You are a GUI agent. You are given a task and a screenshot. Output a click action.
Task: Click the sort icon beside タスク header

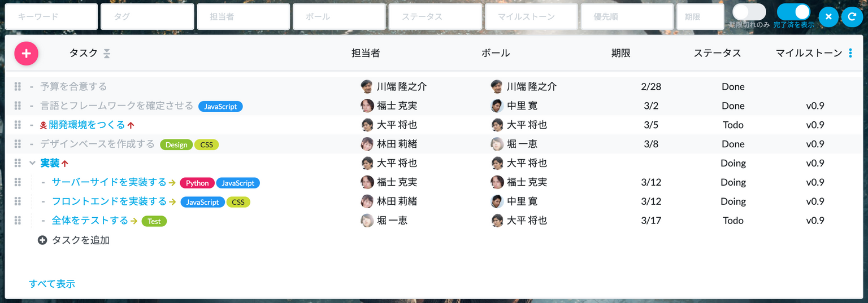click(107, 54)
